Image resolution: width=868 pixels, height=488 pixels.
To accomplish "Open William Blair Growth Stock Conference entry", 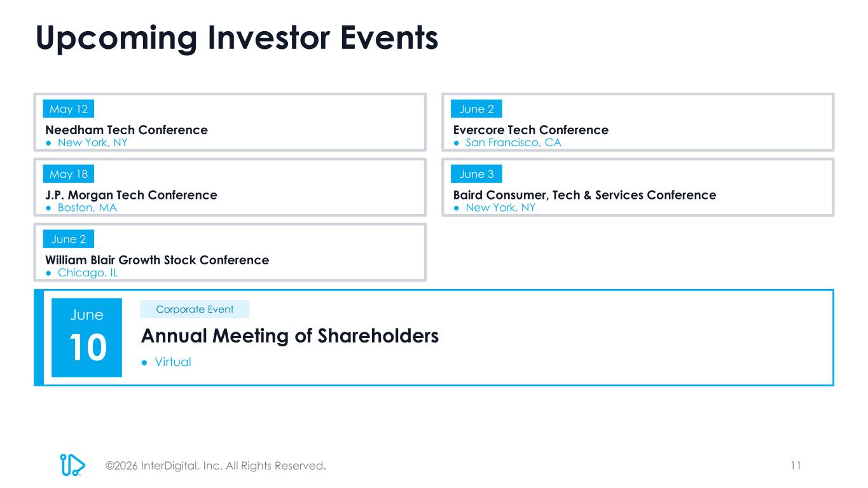I will pos(157,260).
